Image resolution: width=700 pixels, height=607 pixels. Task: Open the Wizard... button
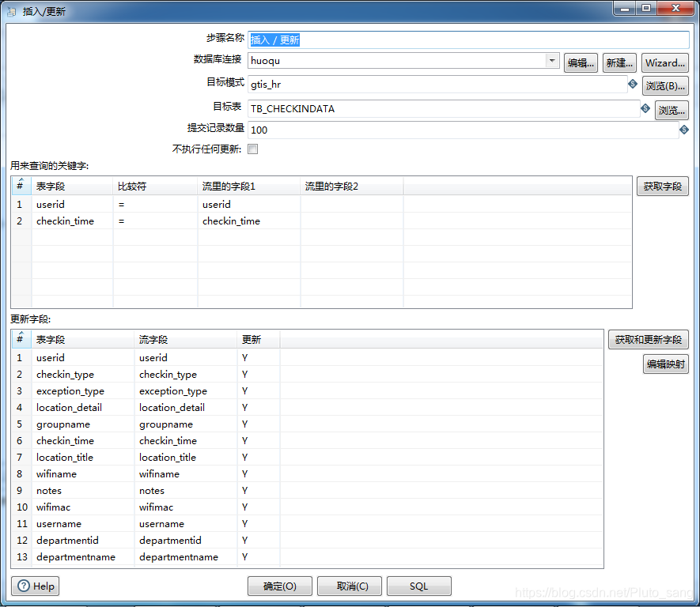tap(664, 63)
